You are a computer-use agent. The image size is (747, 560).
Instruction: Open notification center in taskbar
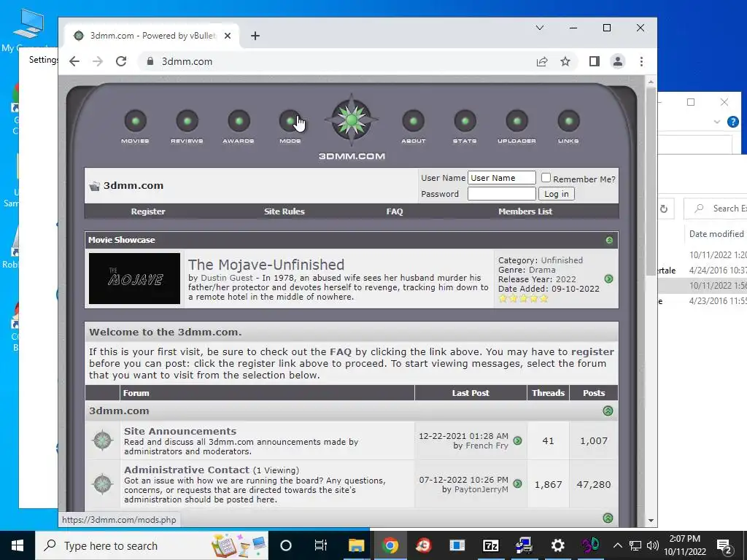724,545
